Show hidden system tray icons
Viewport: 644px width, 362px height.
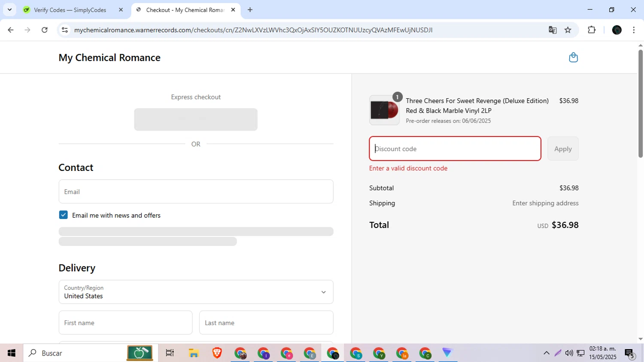click(547, 353)
